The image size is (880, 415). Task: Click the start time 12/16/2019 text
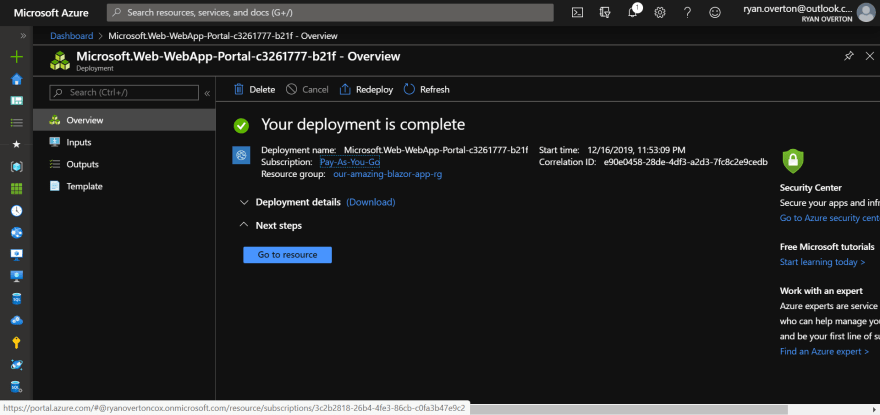pos(636,150)
